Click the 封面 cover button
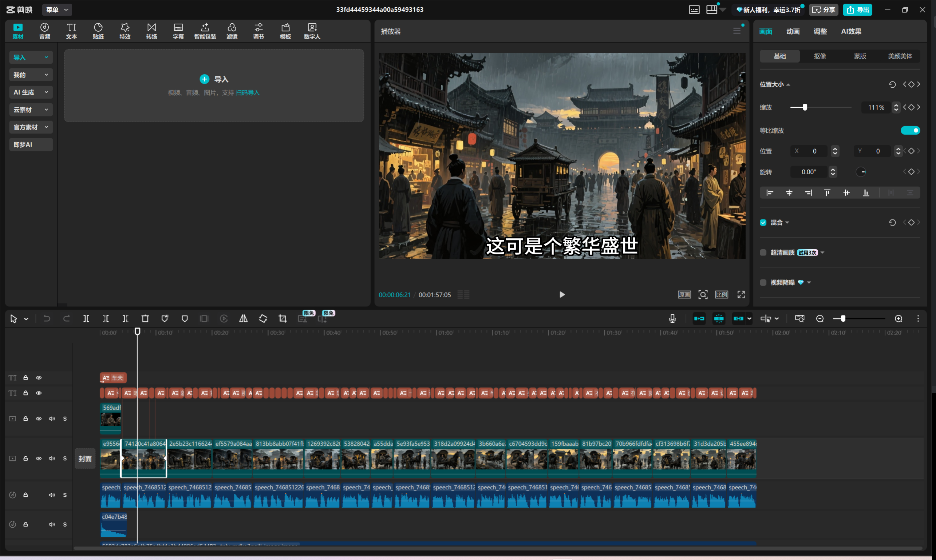936x560 pixels. [85, 458]
